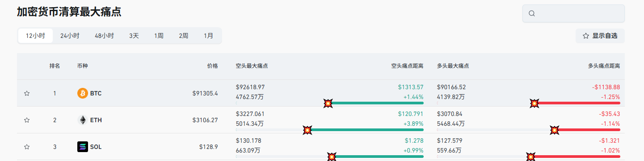Image resolution: width=644 pixels, height=161 pixels.
Task: Click the Solana coin icon
Action: [x=83, y=147]
